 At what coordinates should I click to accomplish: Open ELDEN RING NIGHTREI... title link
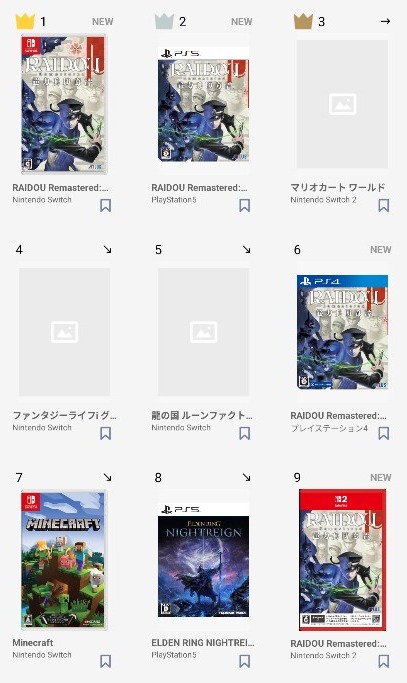[x=203, y=642]
